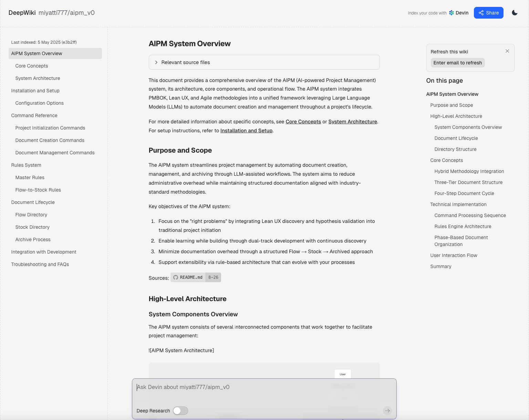Go to Troubleshooting and FAQs page
The width and height of the screenshot is (529, 420).
point(40,264)
